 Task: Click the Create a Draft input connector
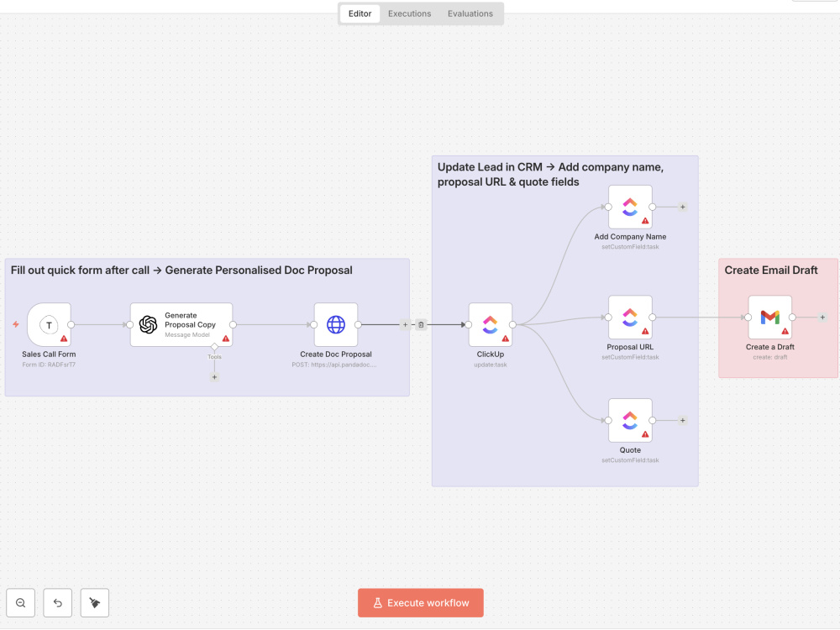point(748,318)
